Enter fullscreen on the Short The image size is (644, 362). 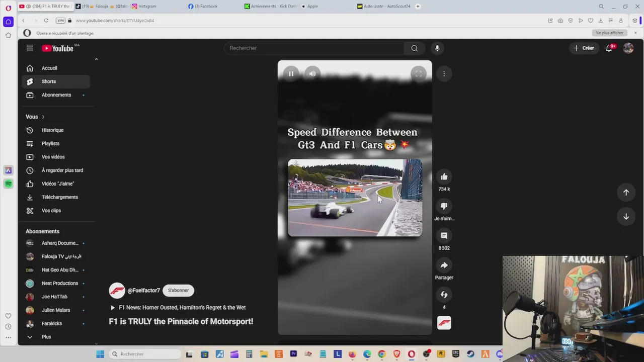[418, 73]
